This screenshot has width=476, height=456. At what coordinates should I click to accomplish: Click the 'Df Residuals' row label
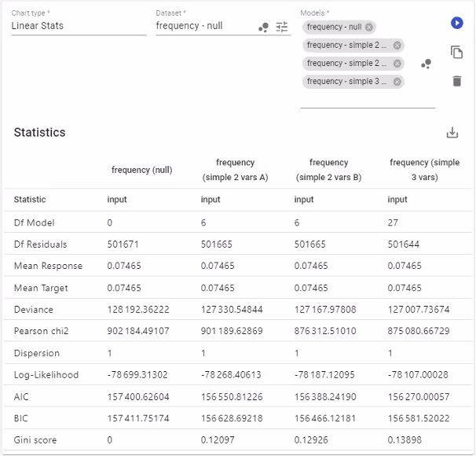(x=40, y=245)
